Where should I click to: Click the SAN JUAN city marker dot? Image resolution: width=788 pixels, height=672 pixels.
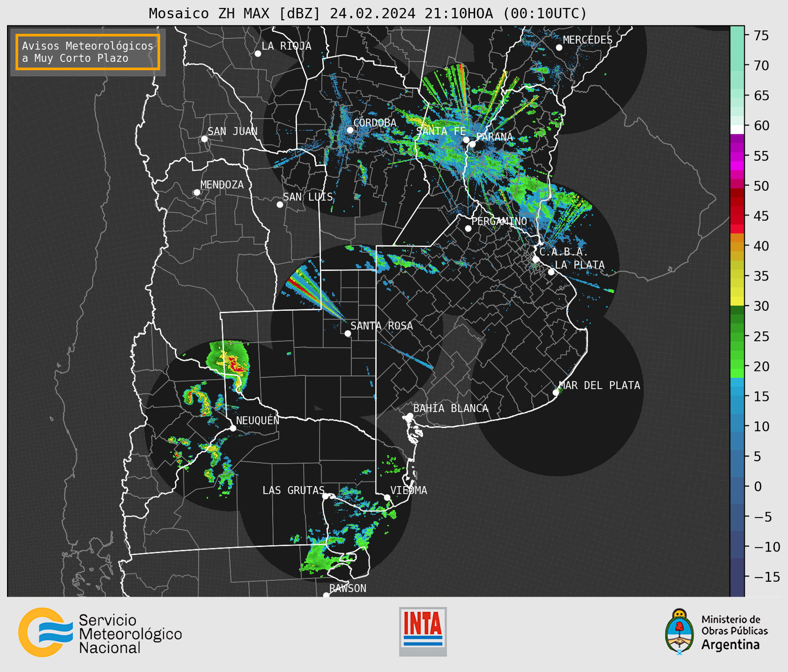coord(204,139)
